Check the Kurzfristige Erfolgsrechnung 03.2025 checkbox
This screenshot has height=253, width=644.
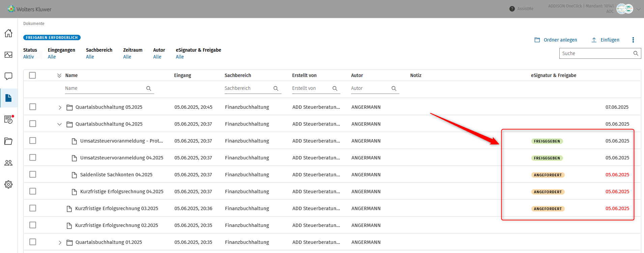point(33,208)
